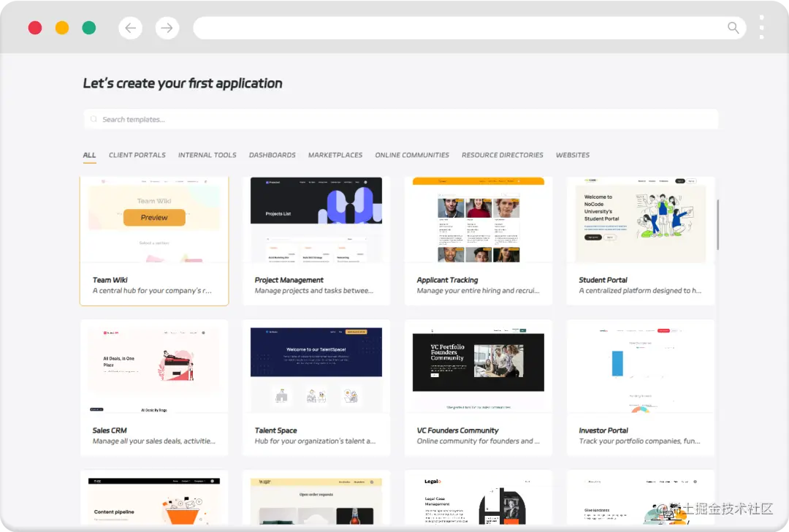Click description "A centralized platform designed to h..."
Viewport: 789px width, 532px height.
pyautogui.click(x=640, y=290)
